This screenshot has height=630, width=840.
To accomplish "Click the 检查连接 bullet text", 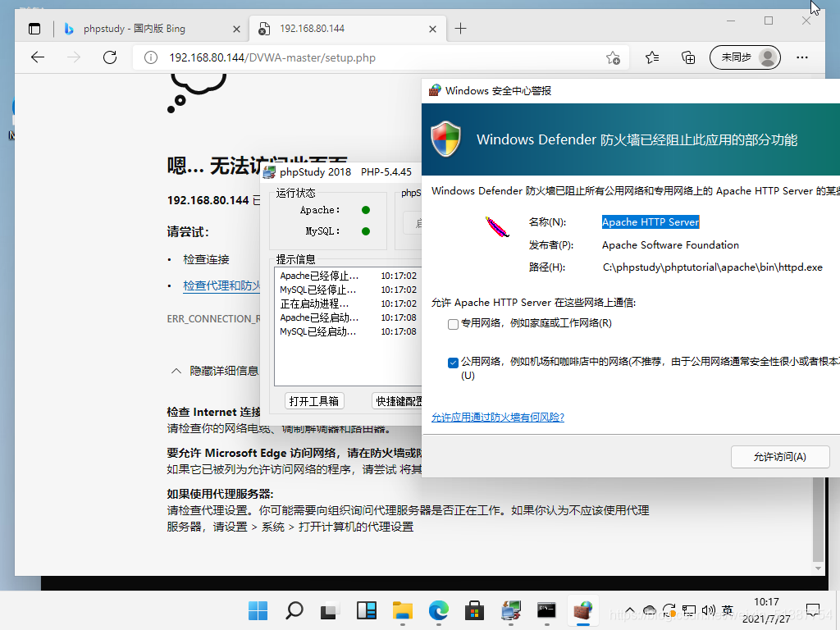I will pyautogui.click(x=206, y=259).
